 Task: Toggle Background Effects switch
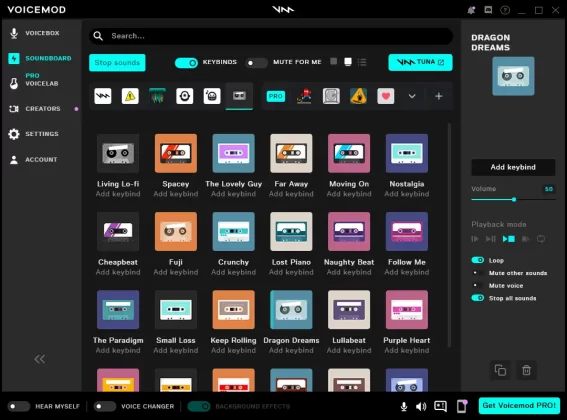(x=199, y=406)
